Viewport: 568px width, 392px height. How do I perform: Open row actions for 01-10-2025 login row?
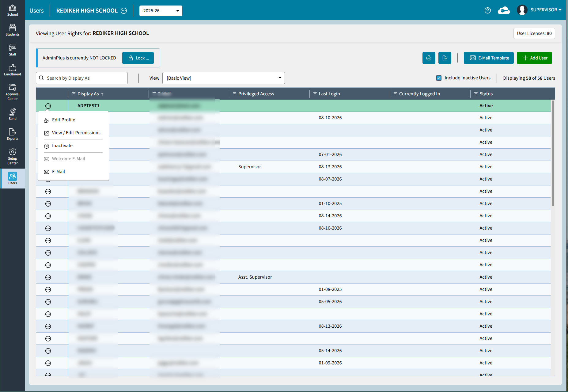click(48, 204)
